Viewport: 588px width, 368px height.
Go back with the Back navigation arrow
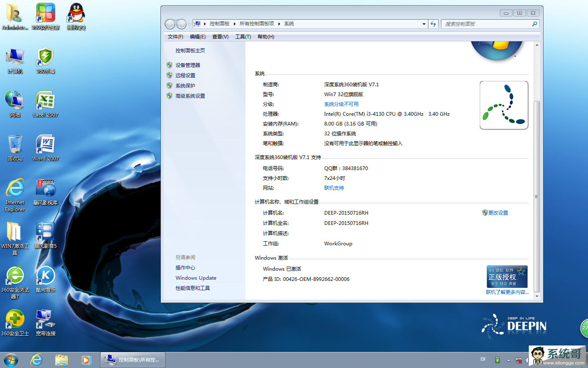click(170, 24)
